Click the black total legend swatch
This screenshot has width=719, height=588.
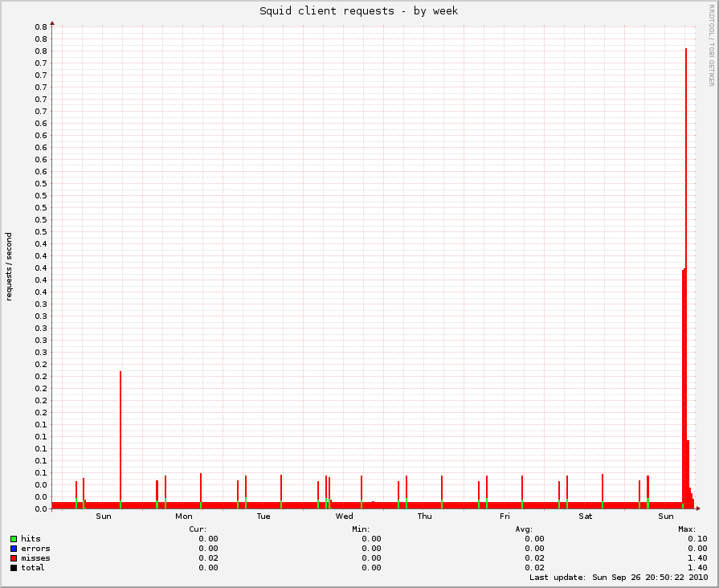[x=14, y=568]
